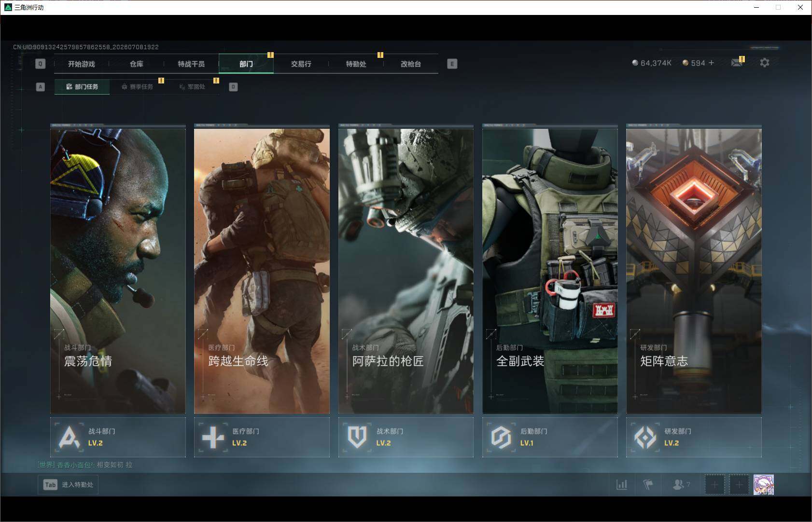The image size is (812, 522).
Task: Click the 战术部门 shield icon
Action: pos(357,437)
